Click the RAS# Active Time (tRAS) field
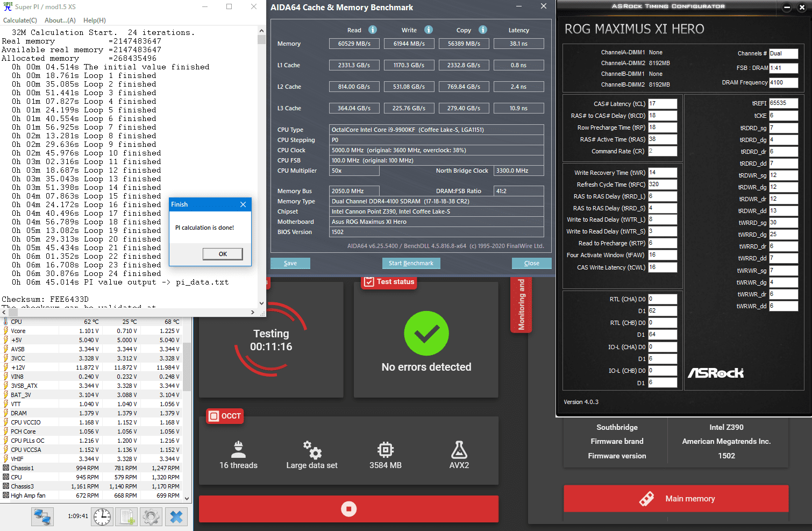812x531 pixels. point(662,139)
